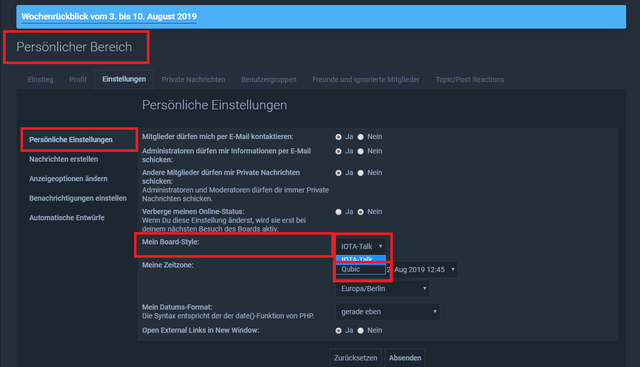Click the Persönliche Einstellungen page heading
Screen dimensions: 640x367
[214, 105]
